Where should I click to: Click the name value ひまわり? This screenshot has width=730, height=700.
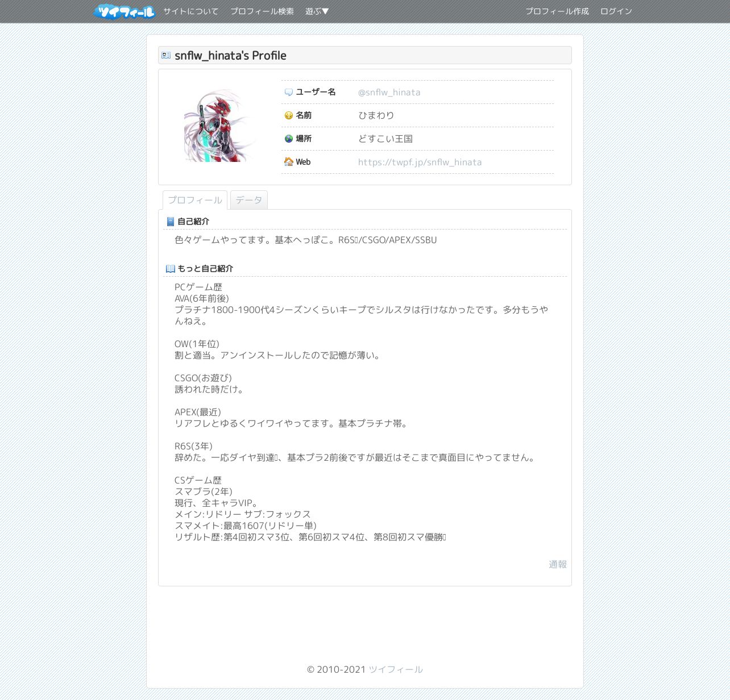click(376, 115)
